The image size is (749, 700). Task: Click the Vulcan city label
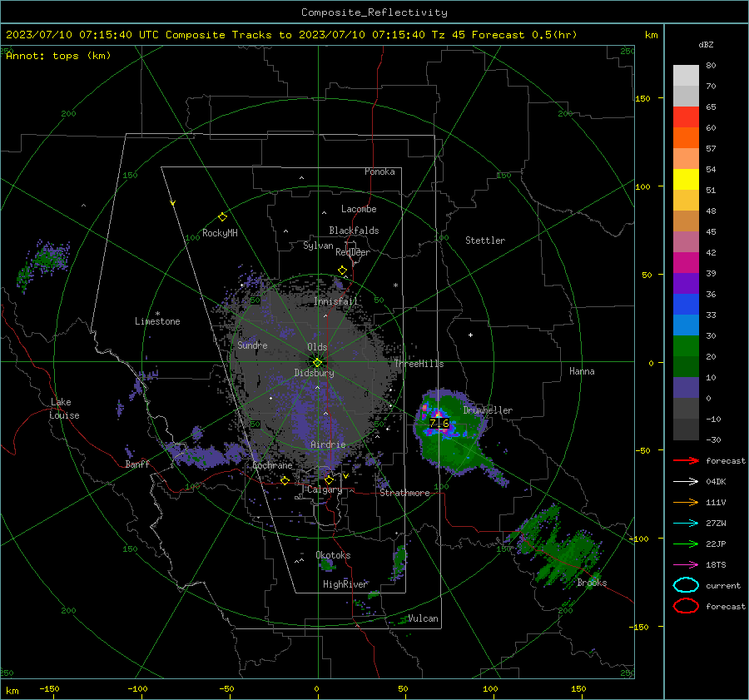pyautogui.click(x=423, y=618)
